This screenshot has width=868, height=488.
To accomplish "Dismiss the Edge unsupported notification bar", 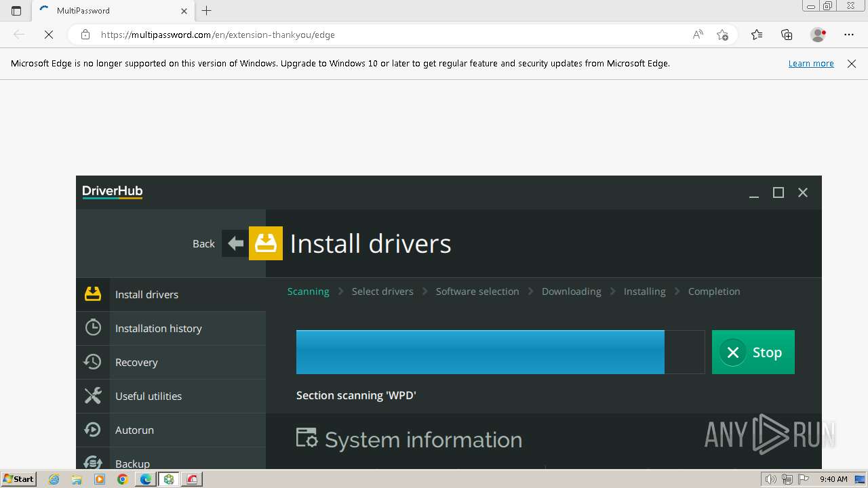I will tap(852, 64).
